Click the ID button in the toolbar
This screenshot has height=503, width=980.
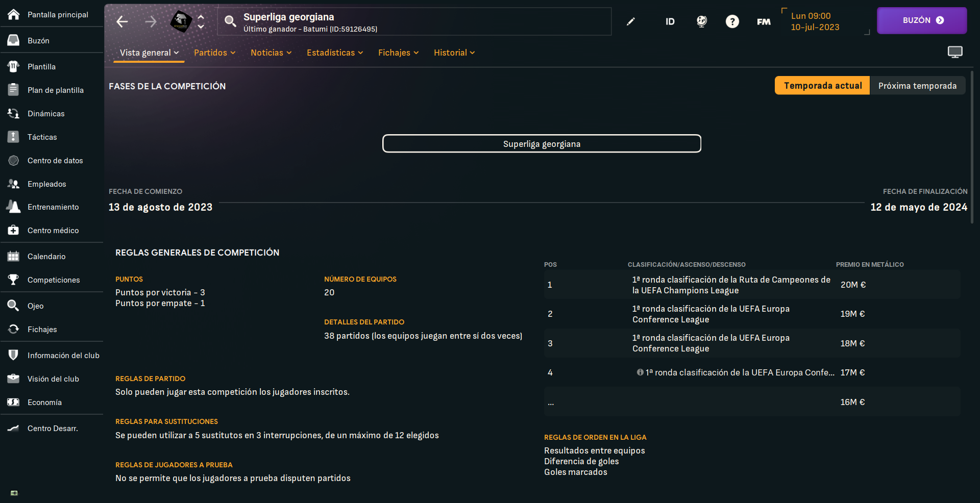tap(670, 21)
